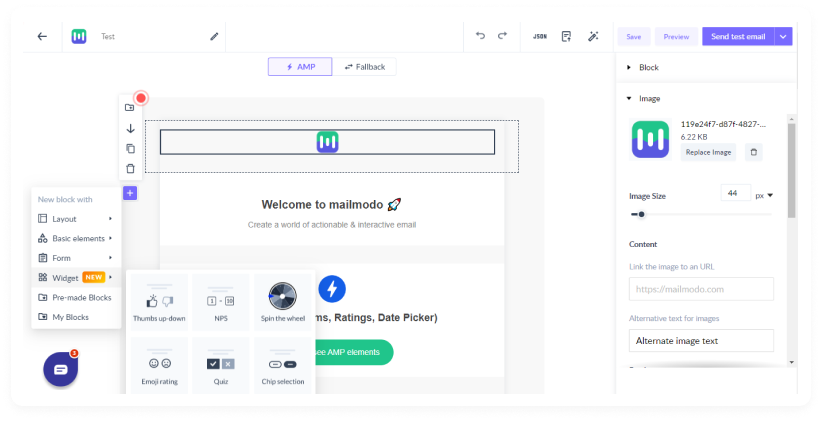Screen dimensions: 822x421
Task: Open the JSON view
Action: point(540,36)
